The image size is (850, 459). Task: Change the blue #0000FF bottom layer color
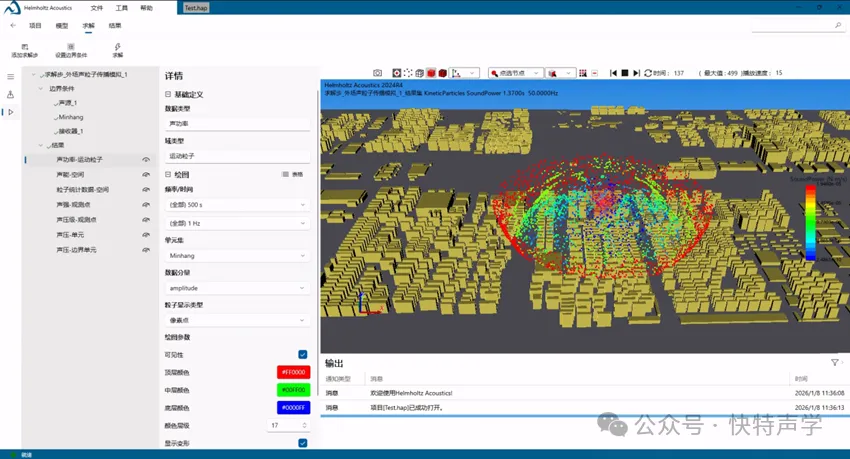point(293,408)
